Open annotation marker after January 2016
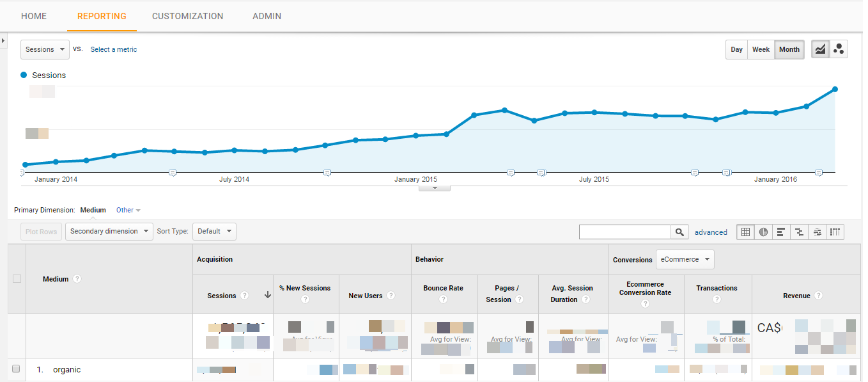868x382 pixels. tap(819, 173)
